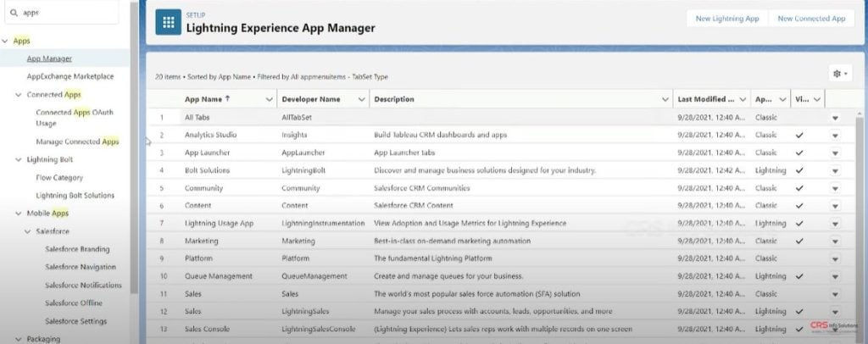Click Visible checkmark in Community row
Screen dimensions: 868x344
(798, 188)
